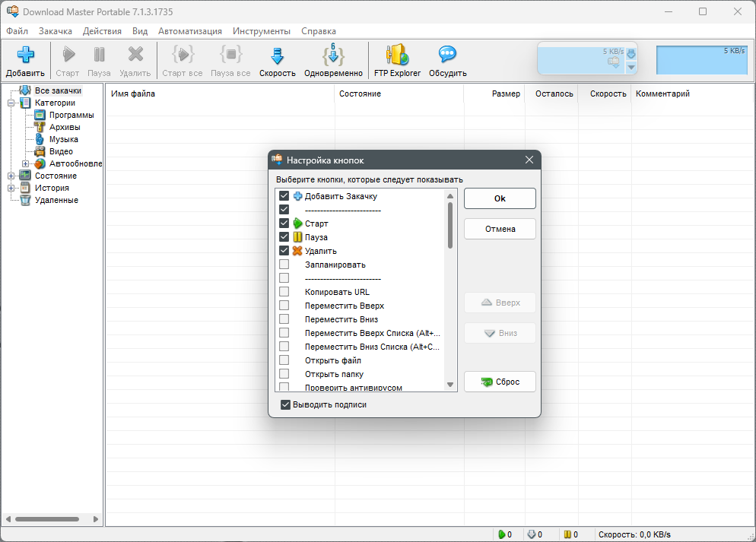Screen dimensions: 756x542
Task: Open the Автоматизация menu
Action: pyautogui.click(x=190, y=31)
